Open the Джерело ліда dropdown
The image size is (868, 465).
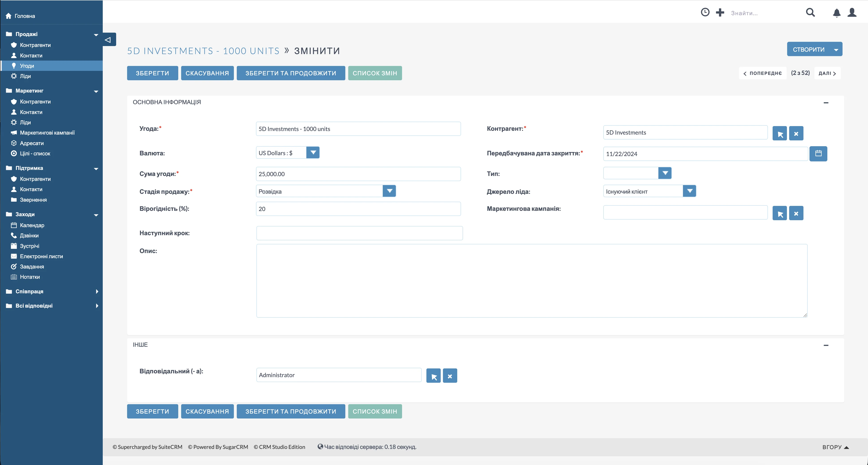689,191
